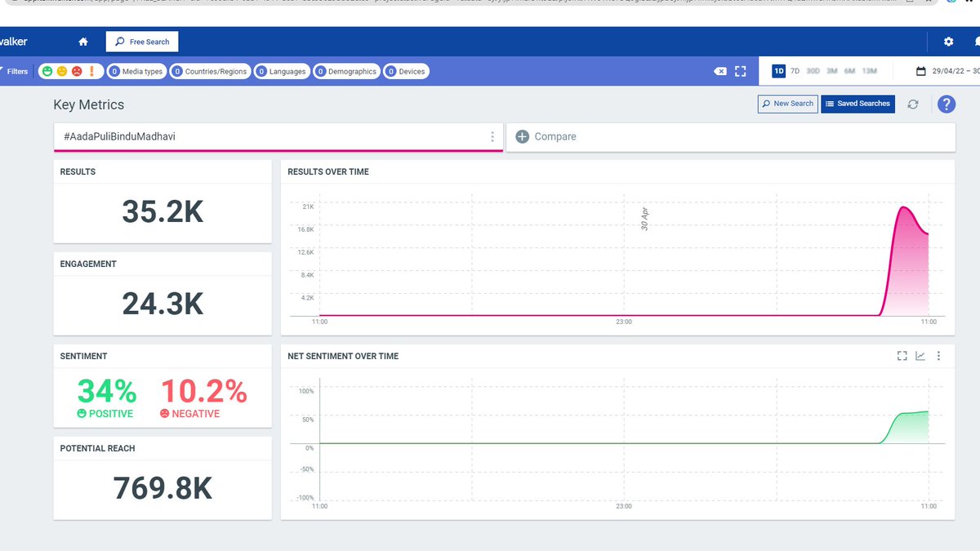Open the Devices filter dropdown
Viewport: 980px width, 551px height.
click(x=406, y=71)
